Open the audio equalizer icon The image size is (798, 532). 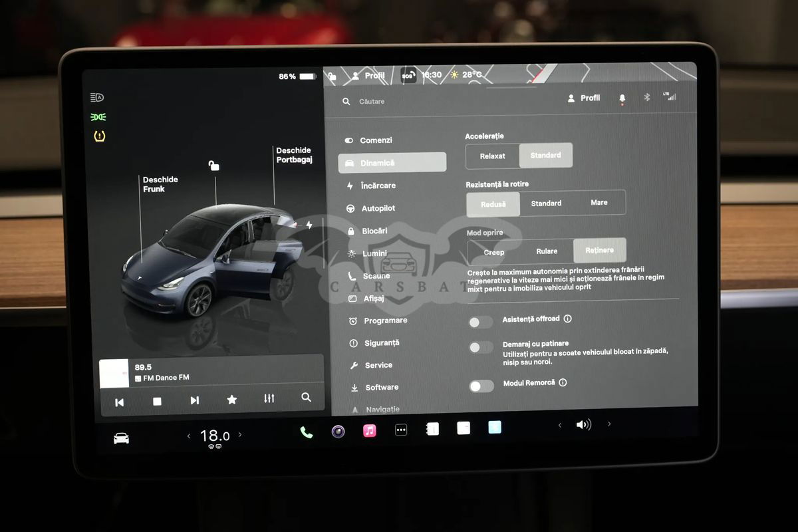tap(269, 399)
